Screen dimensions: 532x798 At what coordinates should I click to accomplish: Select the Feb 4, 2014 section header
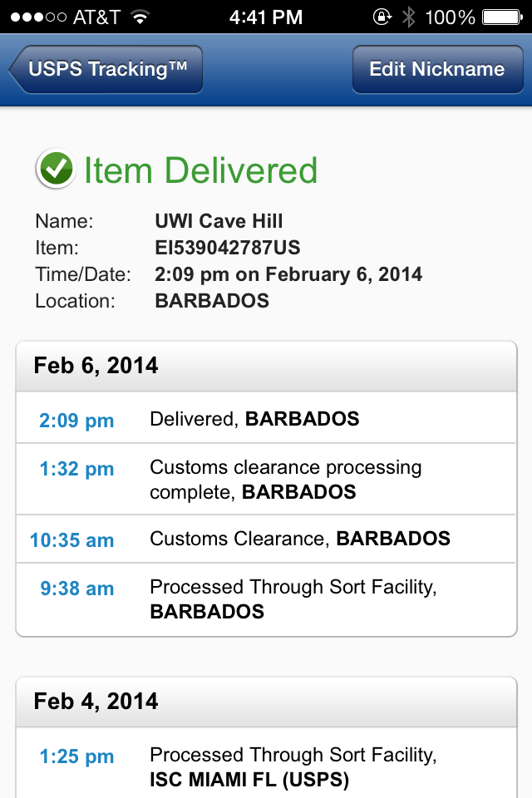[x=266, y=702]
